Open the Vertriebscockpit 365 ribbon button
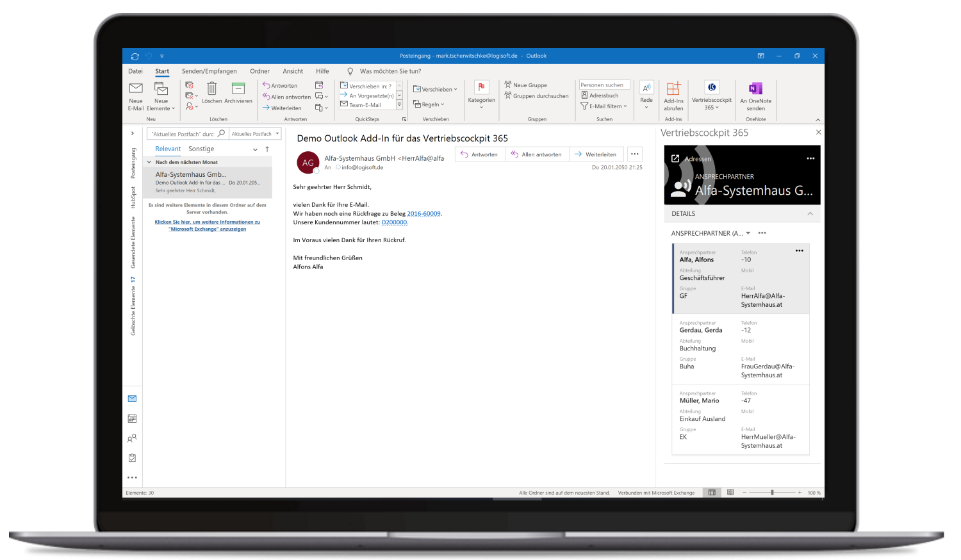Screen dimensions: 961x560 tap(711, 96)
